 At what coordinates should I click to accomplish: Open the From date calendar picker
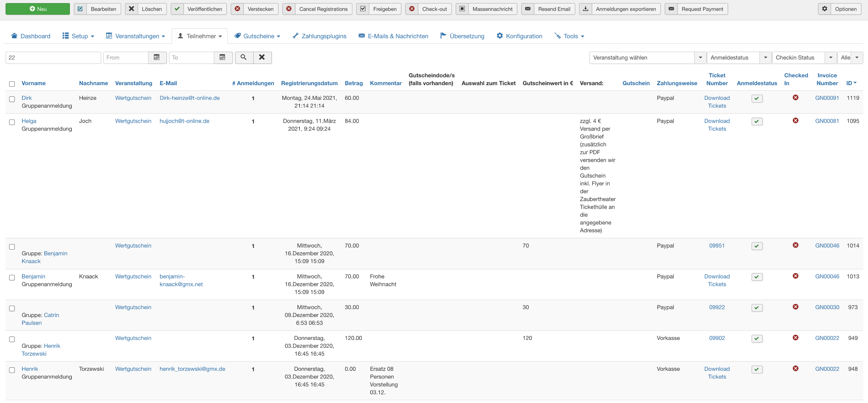point(157,58)
